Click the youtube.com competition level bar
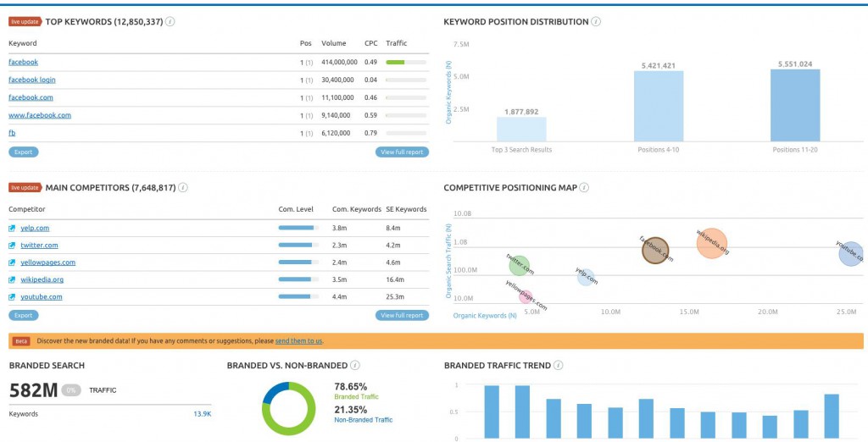 point(299,297)
